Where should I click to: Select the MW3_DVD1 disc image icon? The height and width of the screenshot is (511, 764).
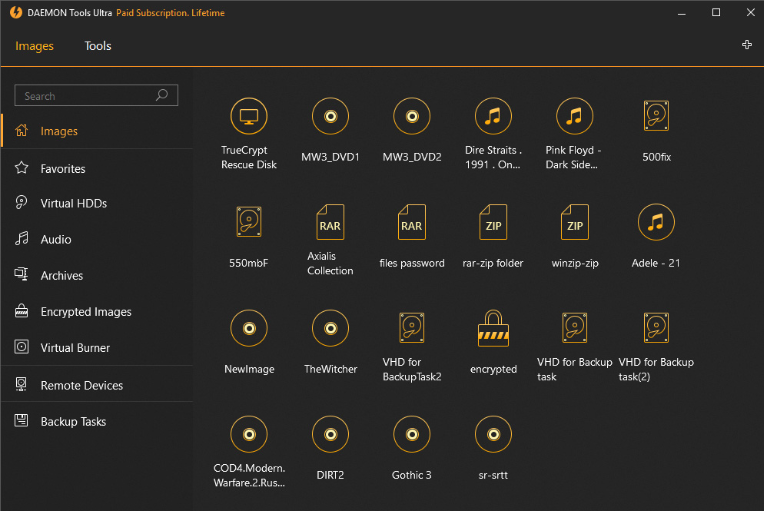pos(330,116)
